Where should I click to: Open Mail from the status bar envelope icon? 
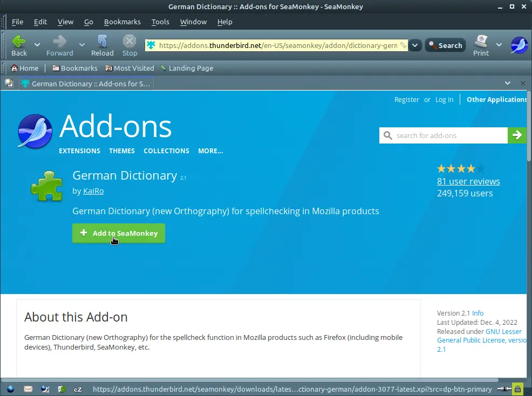28,388
